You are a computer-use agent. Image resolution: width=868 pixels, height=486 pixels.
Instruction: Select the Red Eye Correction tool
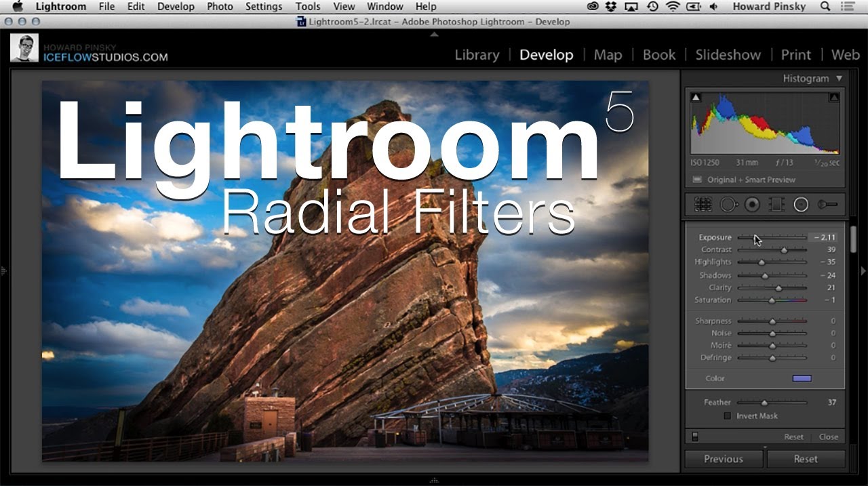[x=752, y=204]
